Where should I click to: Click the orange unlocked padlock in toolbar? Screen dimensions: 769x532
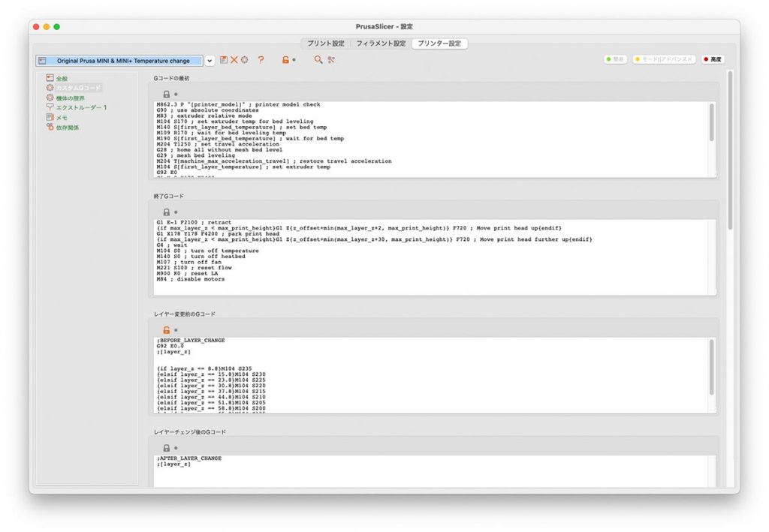285,60
